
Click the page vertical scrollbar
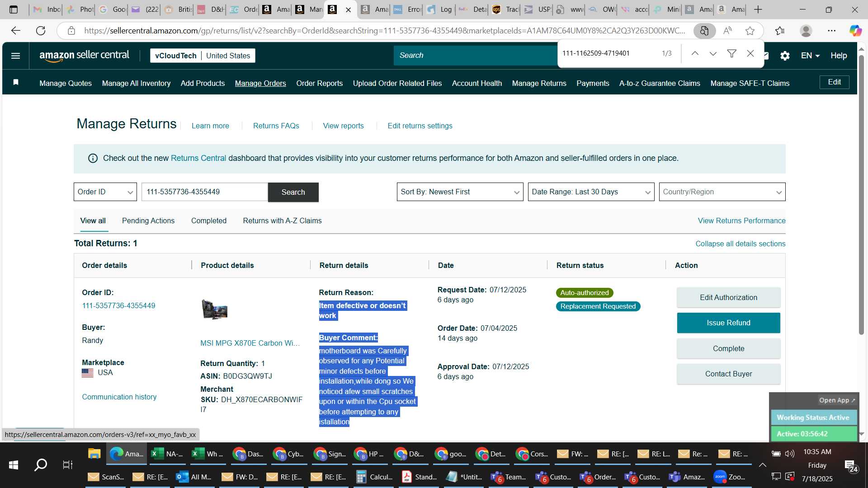point(862,194)
